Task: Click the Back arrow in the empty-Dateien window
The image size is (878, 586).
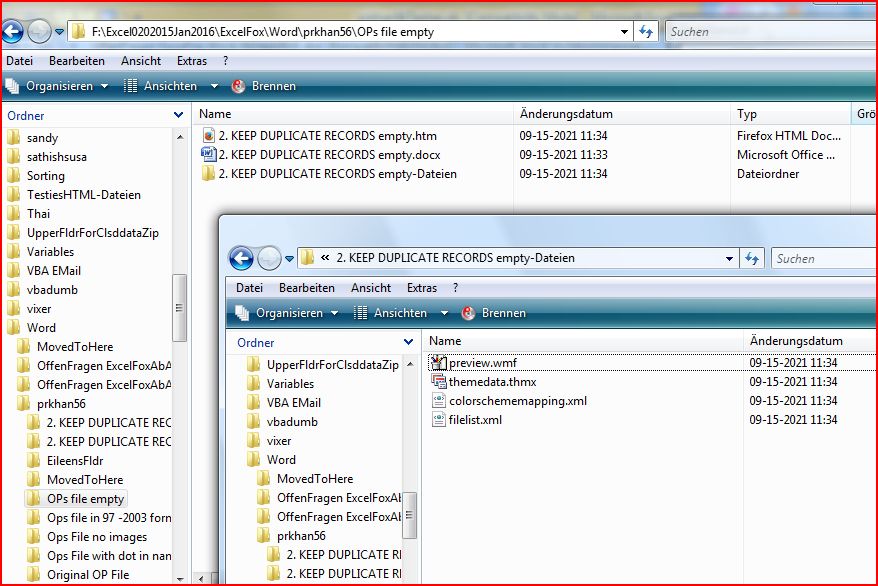Action: (242, 259)
